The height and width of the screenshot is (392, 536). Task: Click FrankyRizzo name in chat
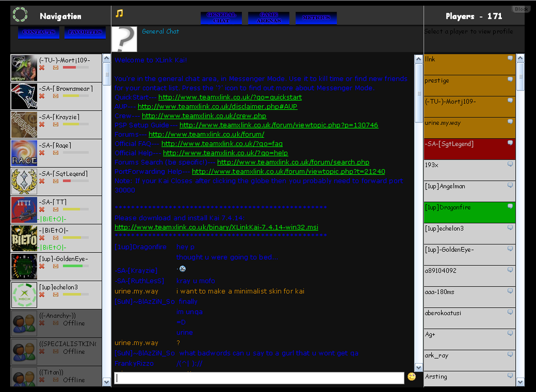tap(134, 363)
